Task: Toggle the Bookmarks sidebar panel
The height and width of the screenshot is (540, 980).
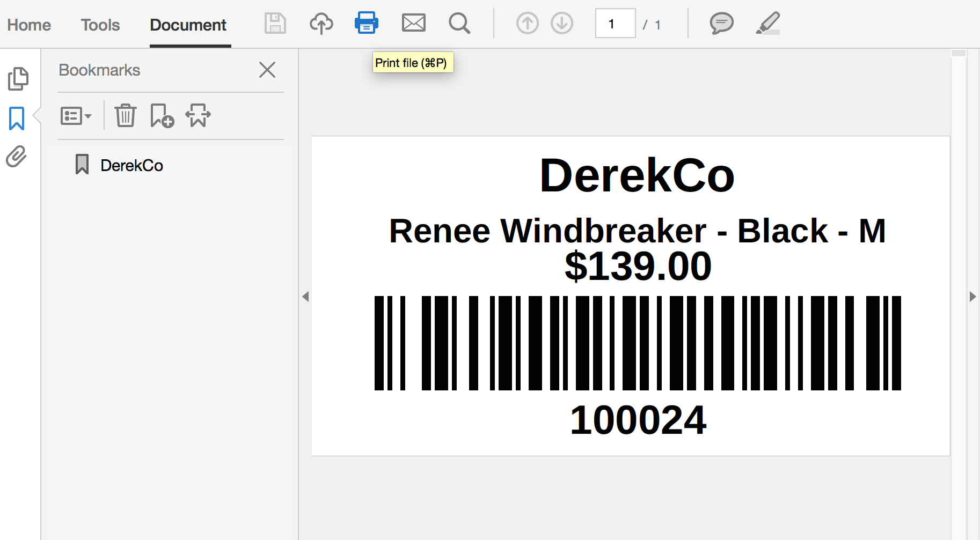Action: point(17,119)
